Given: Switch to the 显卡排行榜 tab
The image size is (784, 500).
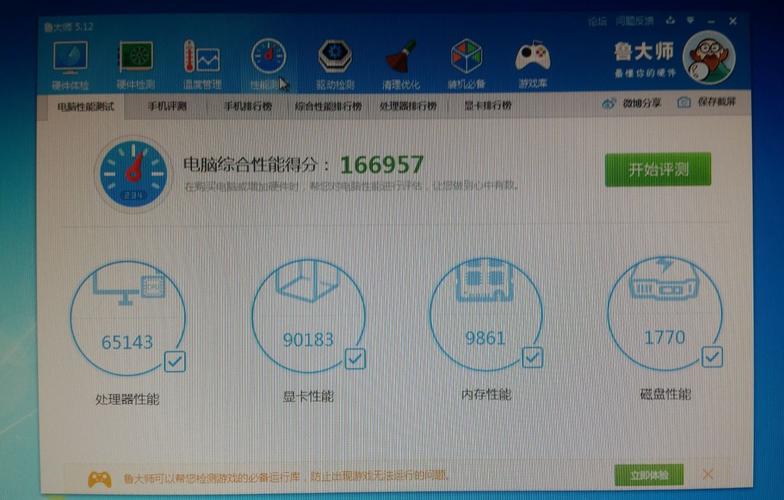Looking at the screenshot, I should coord(488,106).
